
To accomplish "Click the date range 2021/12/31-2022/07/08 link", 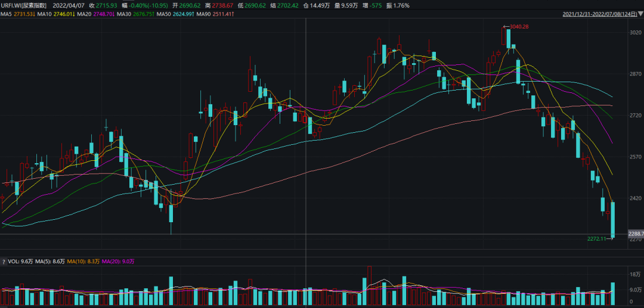I will (x=598, y=14).
